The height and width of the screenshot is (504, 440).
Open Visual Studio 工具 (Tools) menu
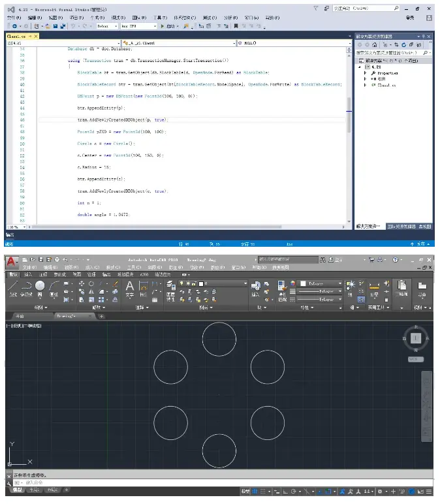pos(160,18)
